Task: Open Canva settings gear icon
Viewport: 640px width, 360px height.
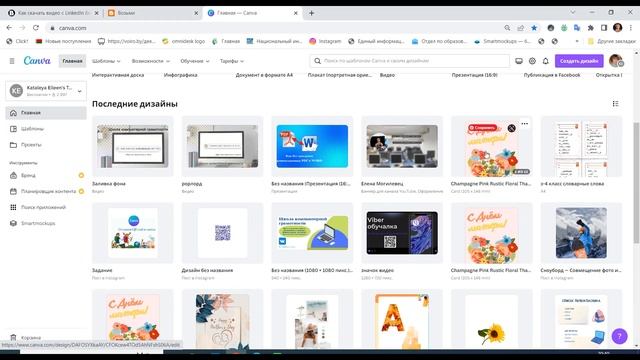Action: [x=532, y=61]
